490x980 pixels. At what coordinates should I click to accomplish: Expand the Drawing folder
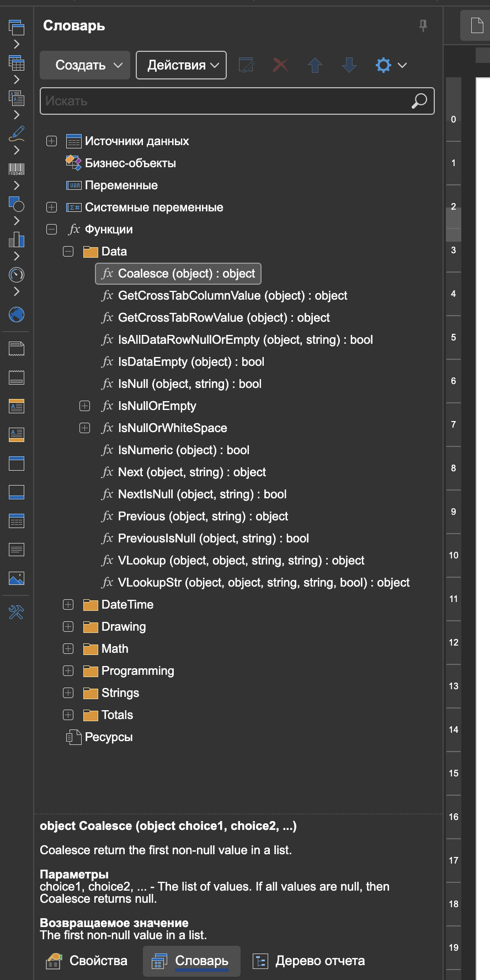point(68,627)
